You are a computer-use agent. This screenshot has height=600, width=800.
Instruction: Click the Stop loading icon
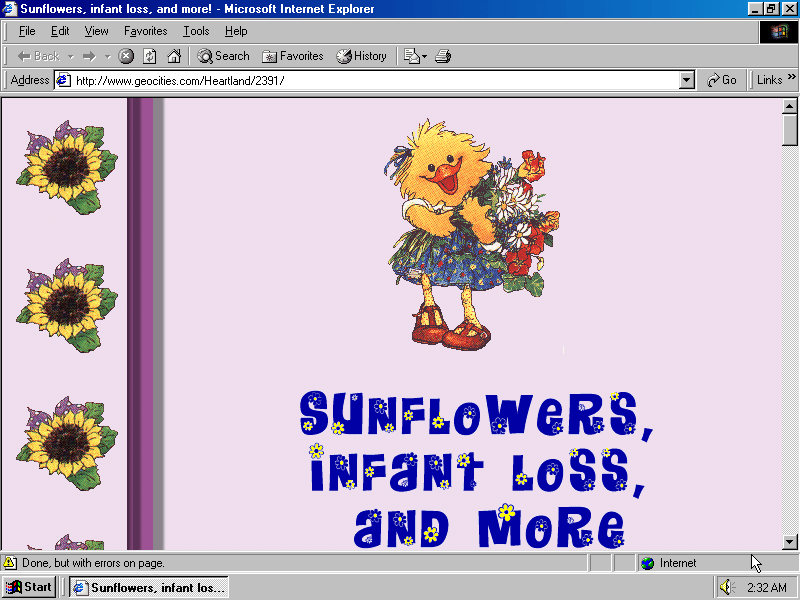click(x=126, y=56)
